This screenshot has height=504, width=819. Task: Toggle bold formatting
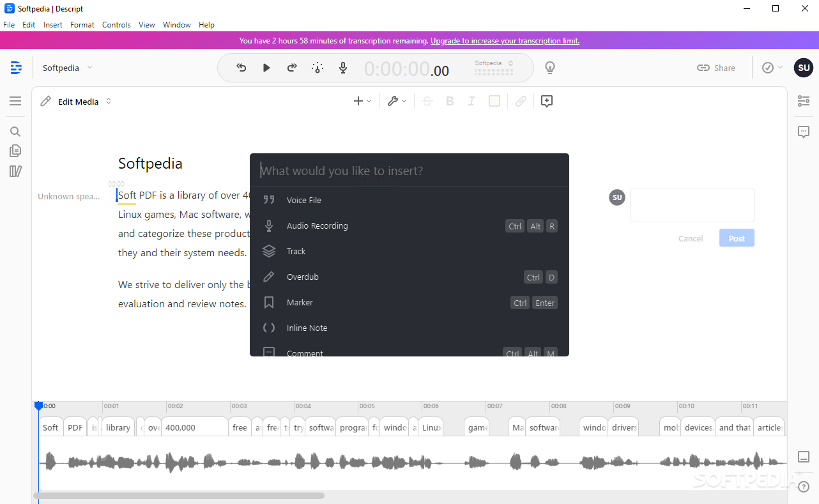click(450, 101)
